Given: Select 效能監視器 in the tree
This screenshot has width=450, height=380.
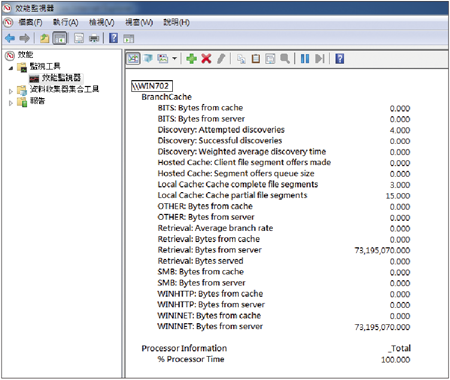Looking at the screenshot, I should pyautogui.click(x=61, y=78).
